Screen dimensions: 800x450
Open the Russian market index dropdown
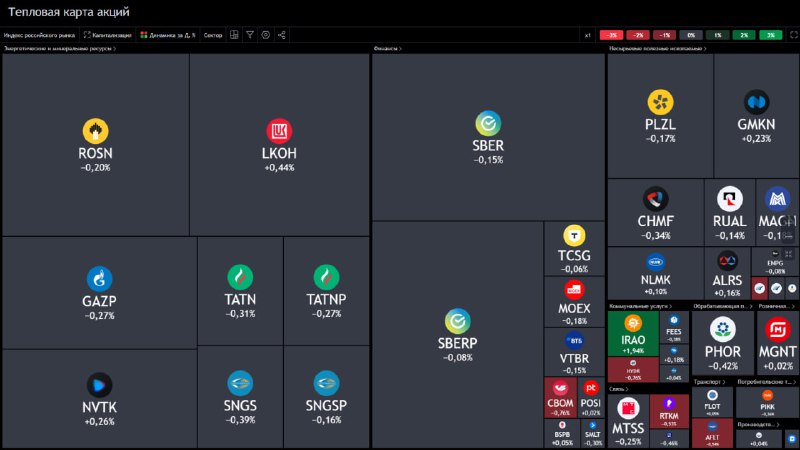click(x=39, y=35)
